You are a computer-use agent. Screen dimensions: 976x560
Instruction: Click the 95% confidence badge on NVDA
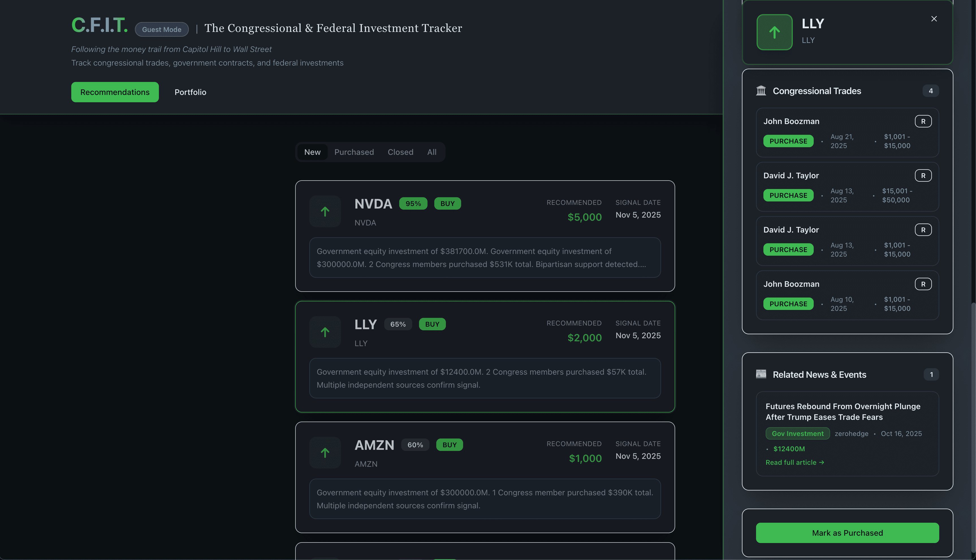[x=413, y=203]
